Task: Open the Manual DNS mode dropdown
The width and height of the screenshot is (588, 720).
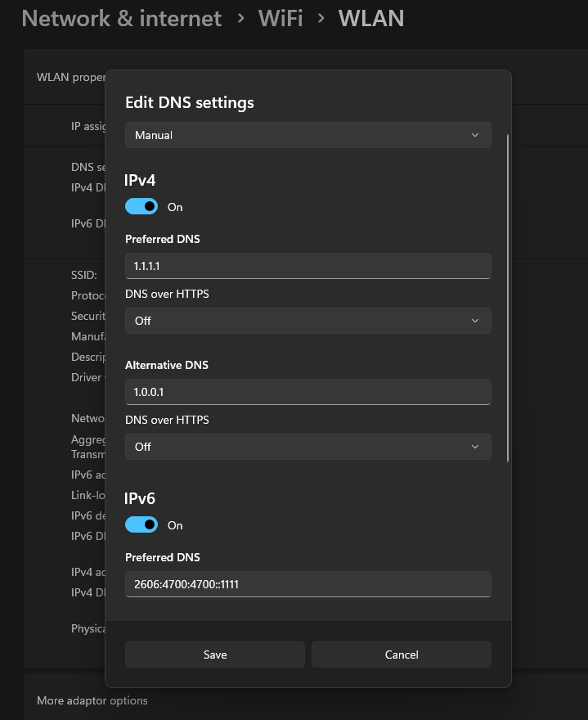Action: pos(307,135)
